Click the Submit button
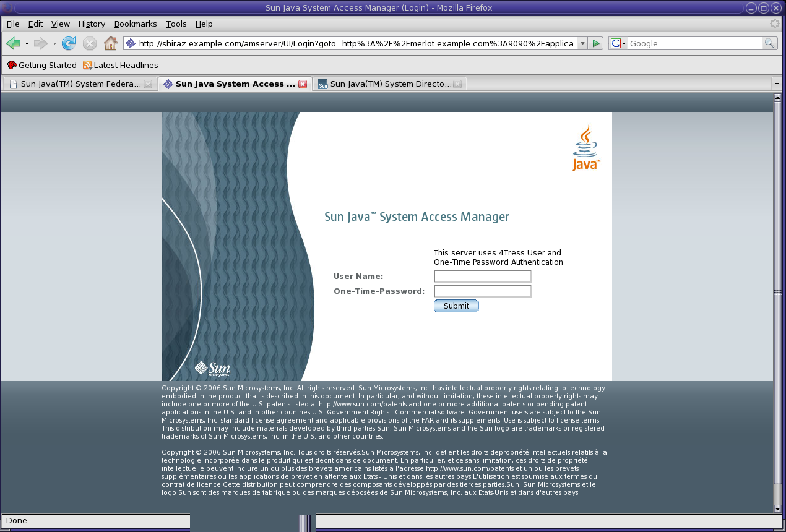 (x=456, y=306)
